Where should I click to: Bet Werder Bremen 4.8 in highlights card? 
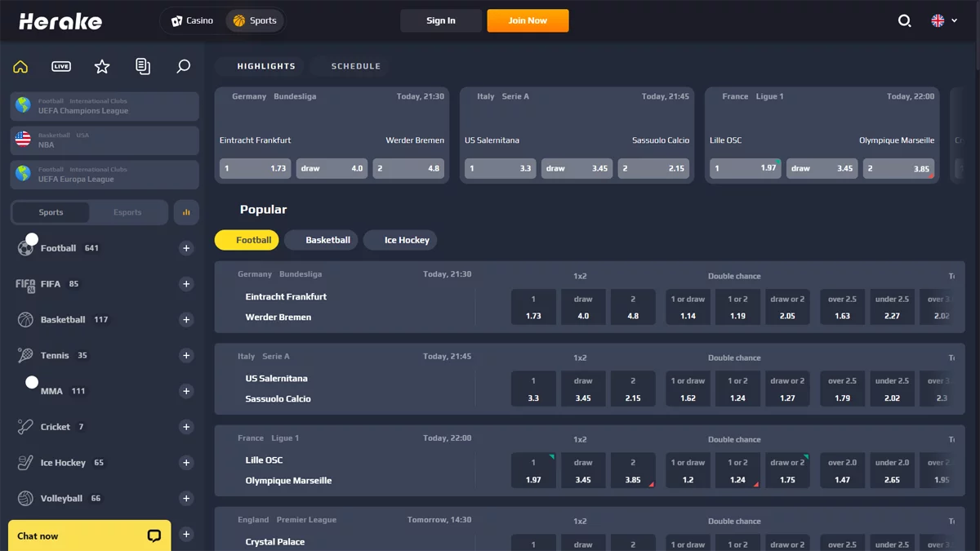point(408,168)
